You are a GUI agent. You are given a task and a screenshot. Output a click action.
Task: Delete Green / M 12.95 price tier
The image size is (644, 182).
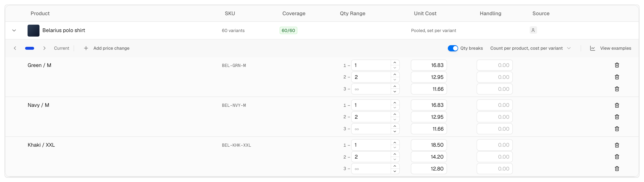617,77
